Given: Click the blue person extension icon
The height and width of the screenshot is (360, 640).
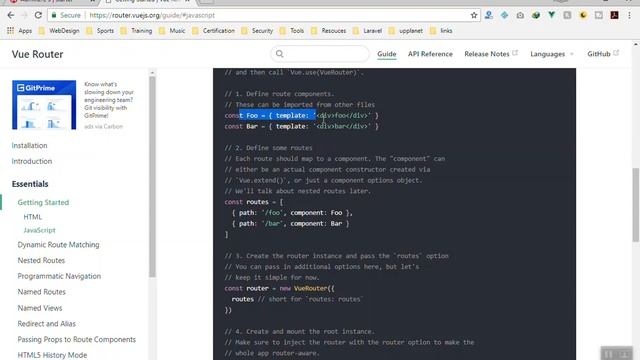Looking at the screenshot, I should (489, 15).
